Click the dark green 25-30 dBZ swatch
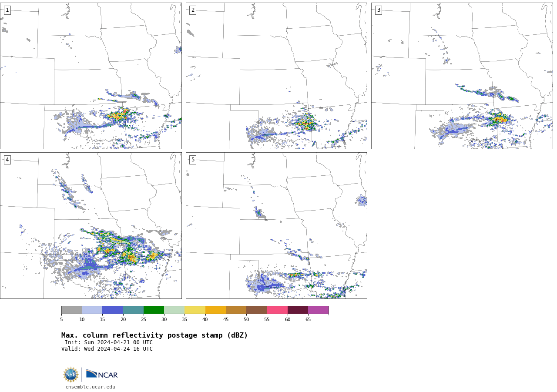The image size is (557, 392). 154,310
